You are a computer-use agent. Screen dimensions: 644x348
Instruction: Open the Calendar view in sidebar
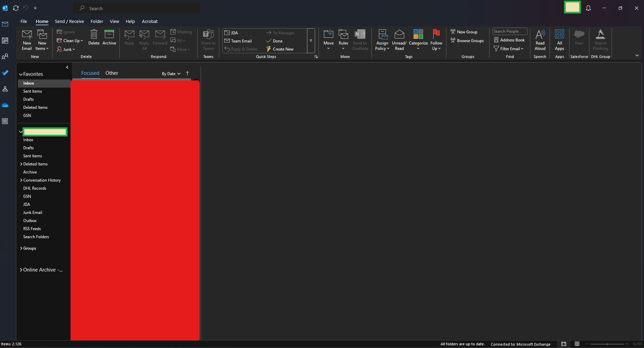click(5, 40)
